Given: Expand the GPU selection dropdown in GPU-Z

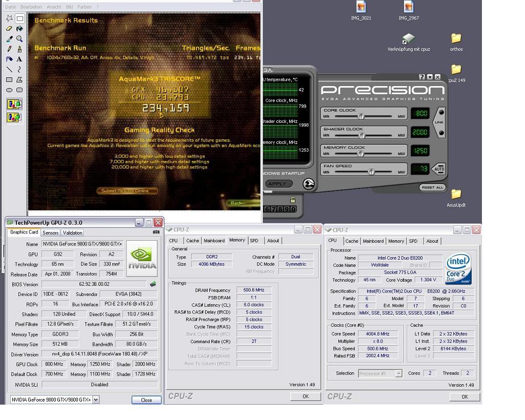Looking at the screenshot, I should pyautogui.click(x=96, y=400).
